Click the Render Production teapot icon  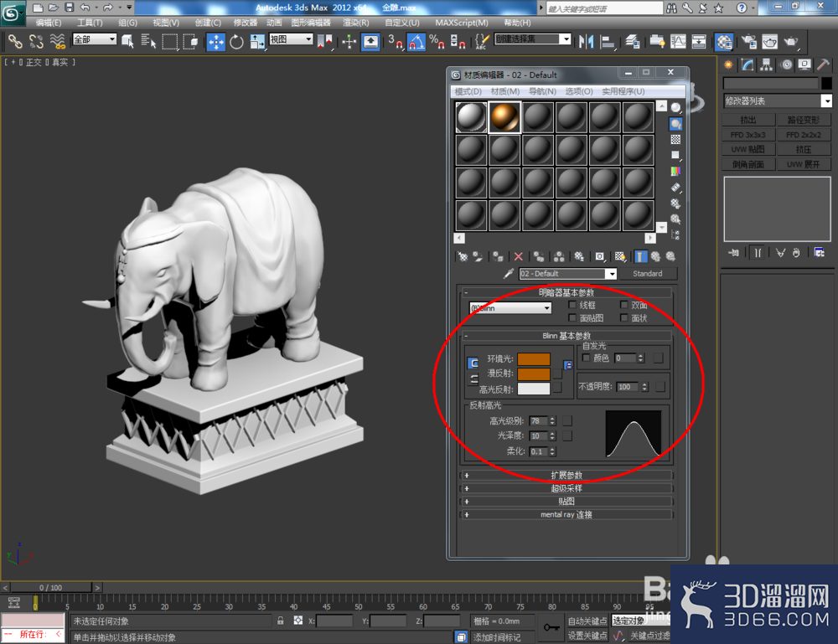coord(791,42)
